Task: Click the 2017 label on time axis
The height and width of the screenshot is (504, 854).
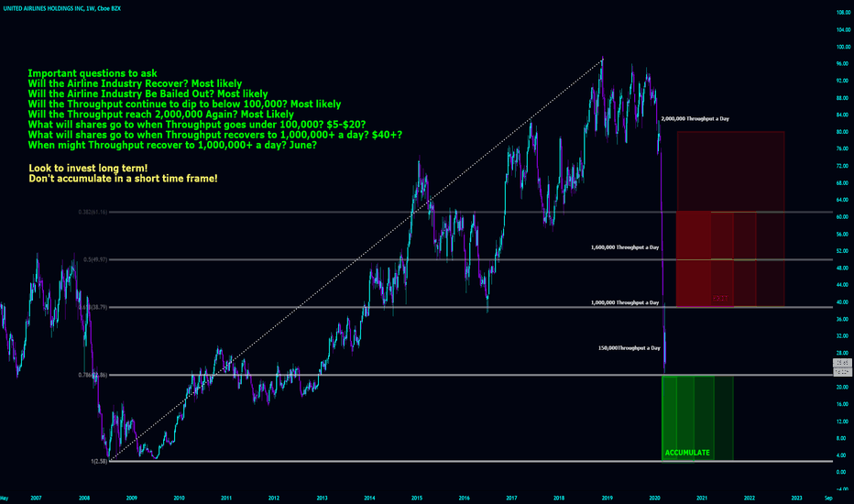Action: tap(511, 498)
